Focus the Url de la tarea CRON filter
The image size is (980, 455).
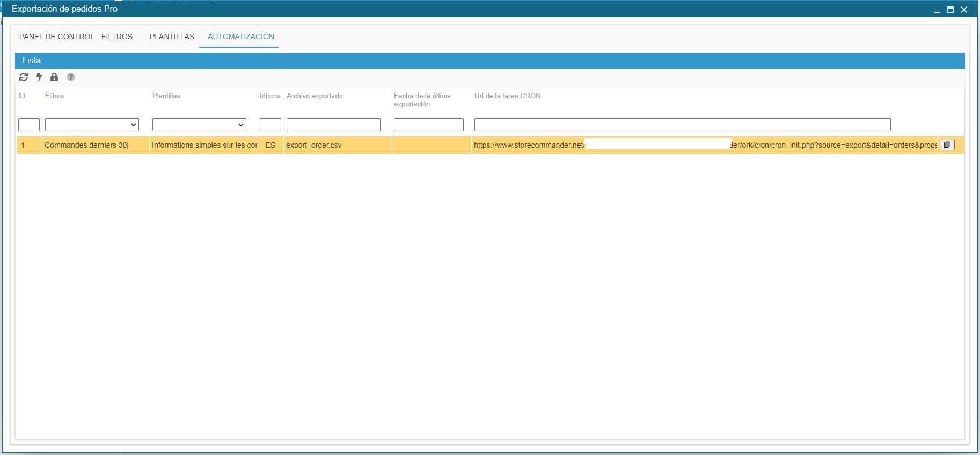pos(682,125)
